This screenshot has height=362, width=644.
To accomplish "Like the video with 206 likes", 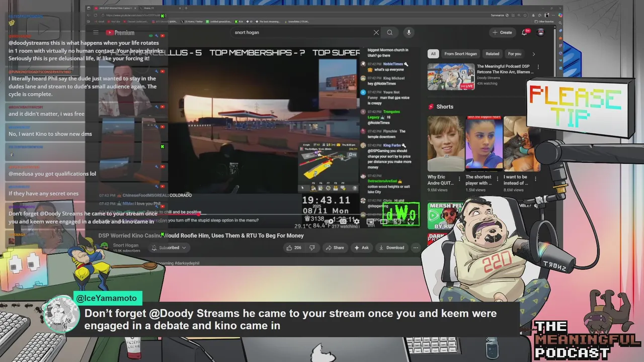I will [293, 247].
